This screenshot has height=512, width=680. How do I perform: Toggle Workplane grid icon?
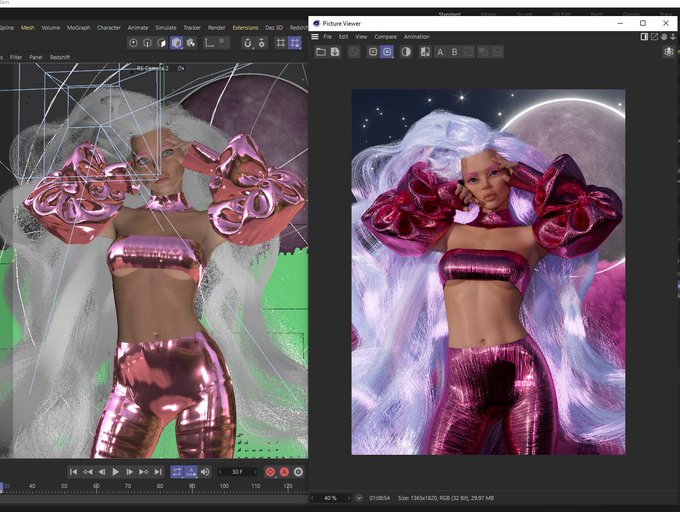(x=281, y=43)
